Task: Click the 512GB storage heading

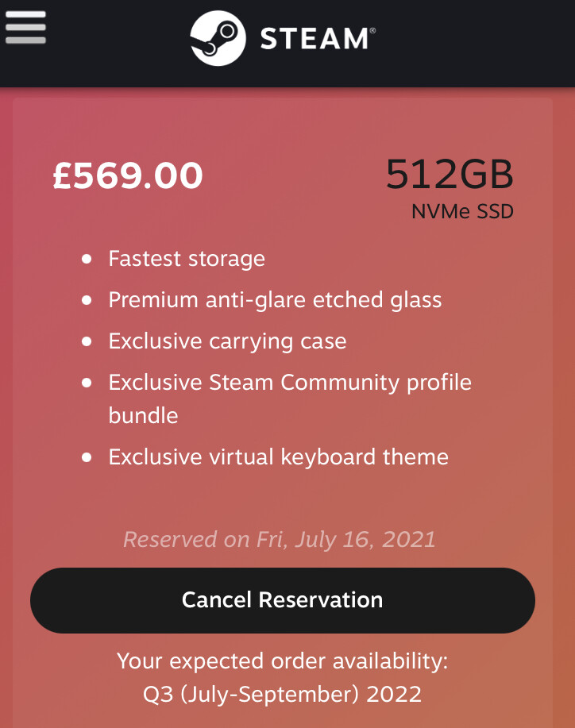Action: [x=450, y=175]
